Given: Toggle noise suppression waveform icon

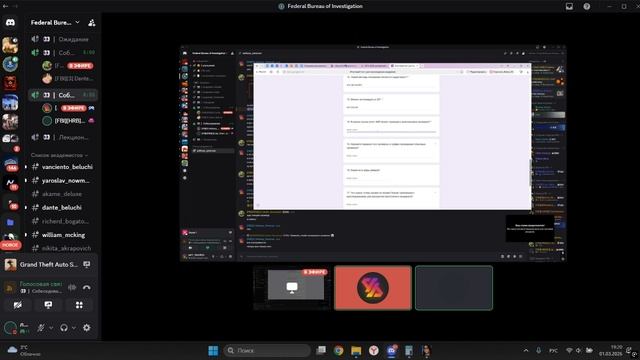Looking at the screenshot, I should pos(72,287).
